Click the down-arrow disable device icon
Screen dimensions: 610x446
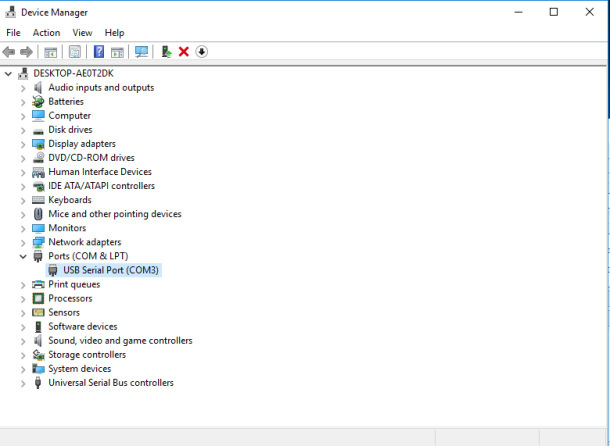pos(201,52)
